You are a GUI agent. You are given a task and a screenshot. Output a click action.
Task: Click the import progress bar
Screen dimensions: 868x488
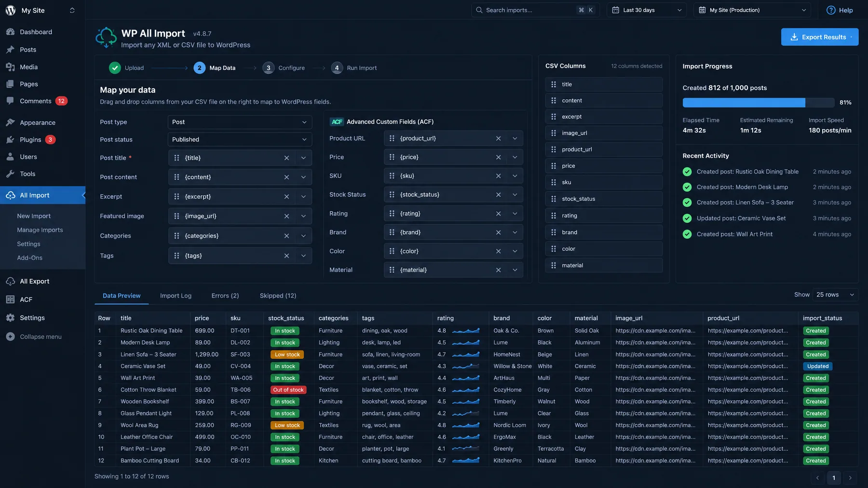tap(758, 103)
